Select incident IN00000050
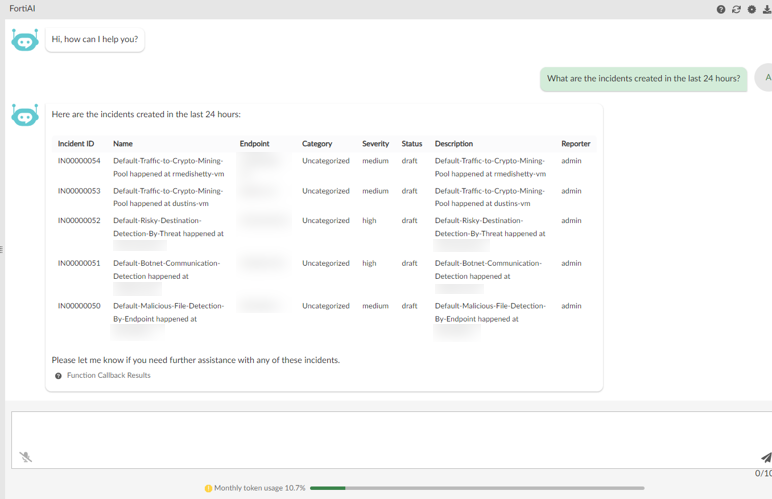 [x=79, y=306]
